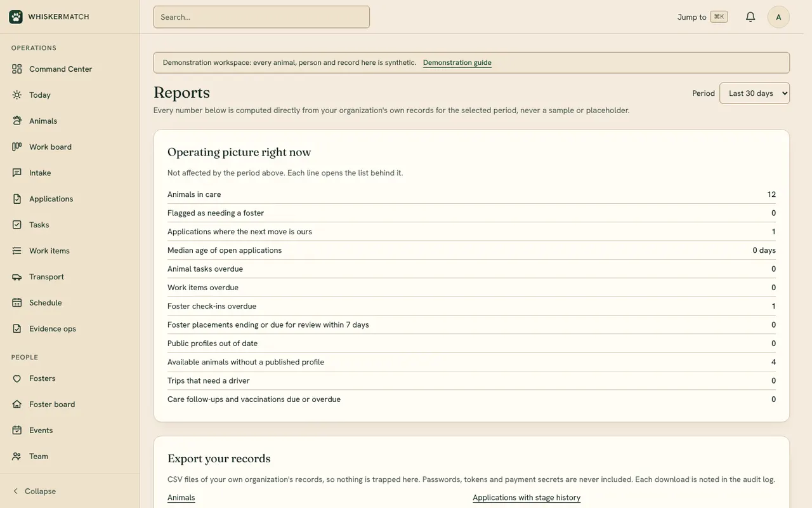The height and width of the screenshot is (508, 812).
Task: Click the Applications document icon in sidebar
Action: tap(17, 199)
